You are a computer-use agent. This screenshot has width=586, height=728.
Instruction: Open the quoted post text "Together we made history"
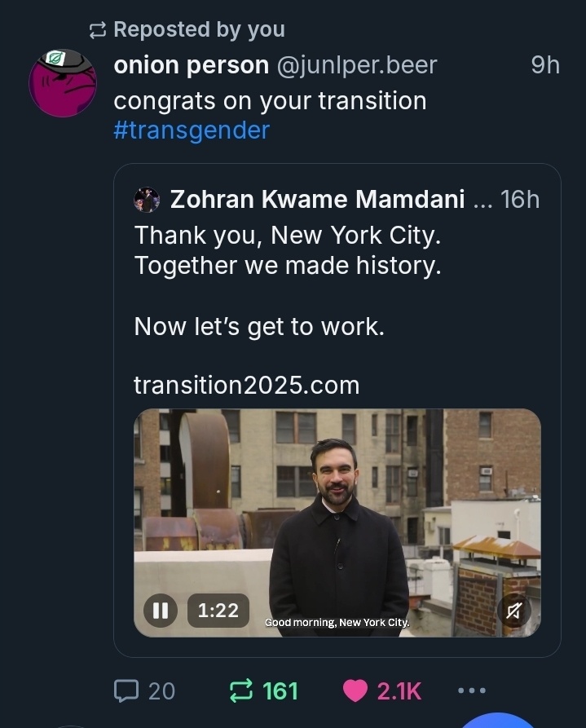(x=288, y=265)
